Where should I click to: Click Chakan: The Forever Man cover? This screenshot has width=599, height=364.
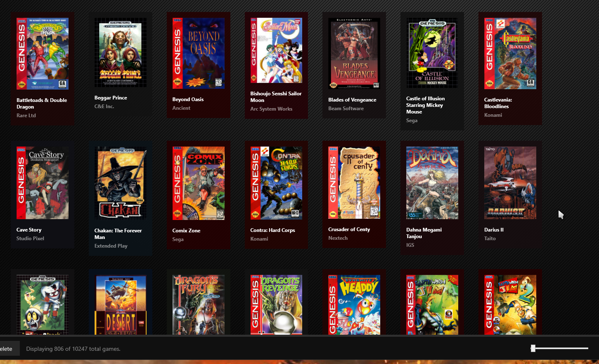pyautogui.click(x=121, y=183)
